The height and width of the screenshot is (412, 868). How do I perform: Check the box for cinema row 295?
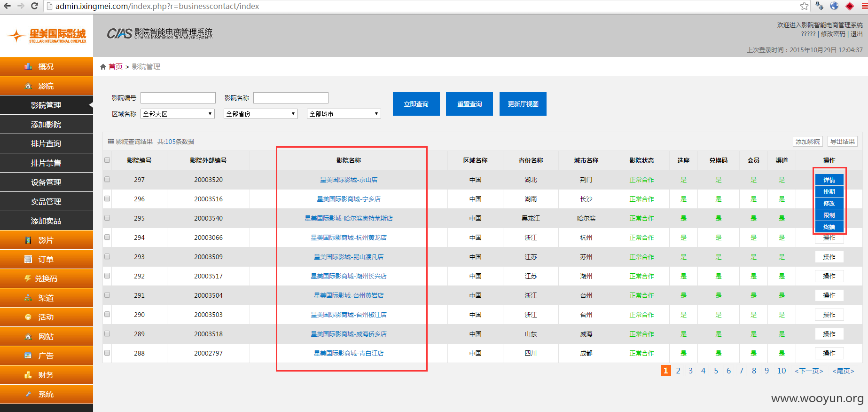[107, 218]
